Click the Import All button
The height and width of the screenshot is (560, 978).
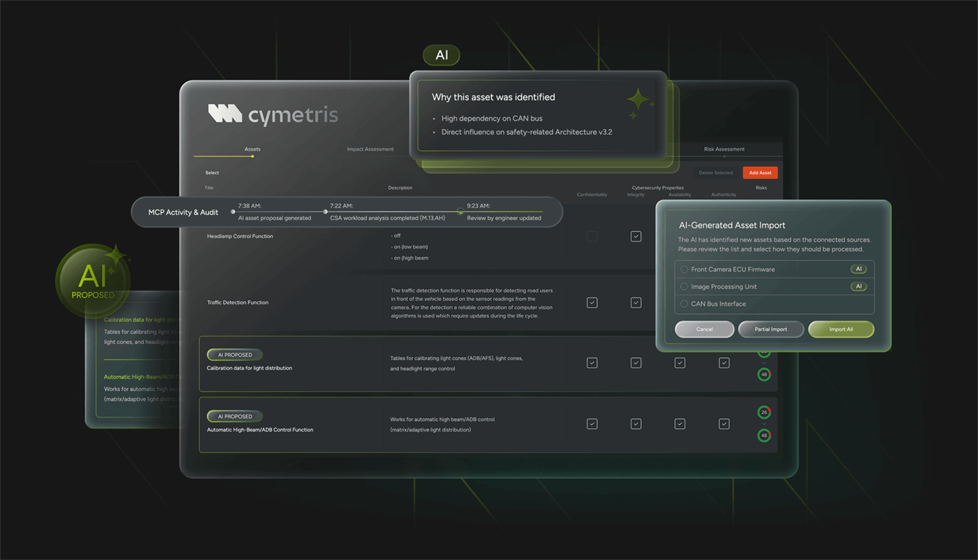pos(840,330)
